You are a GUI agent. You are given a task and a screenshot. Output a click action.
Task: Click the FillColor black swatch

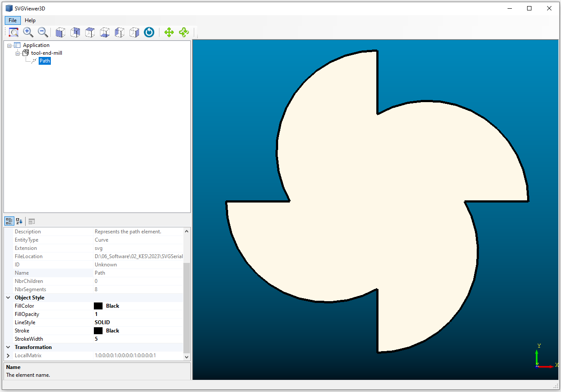click(x=98, y=306)
